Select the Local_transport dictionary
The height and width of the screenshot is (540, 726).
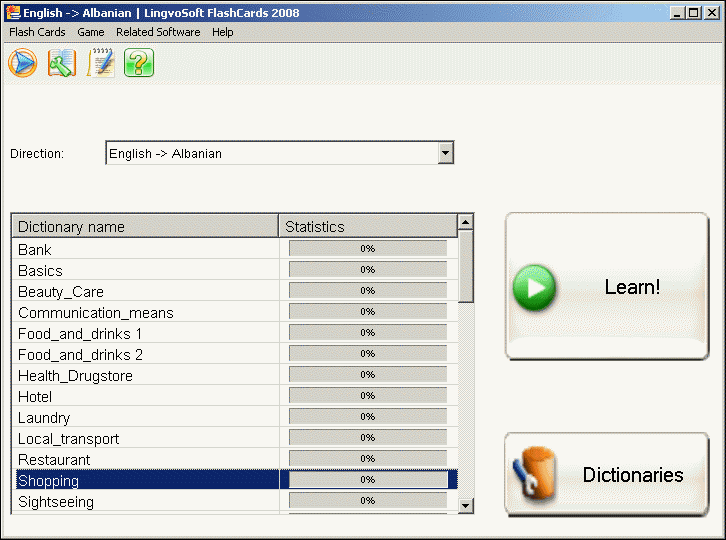point(235,438)
